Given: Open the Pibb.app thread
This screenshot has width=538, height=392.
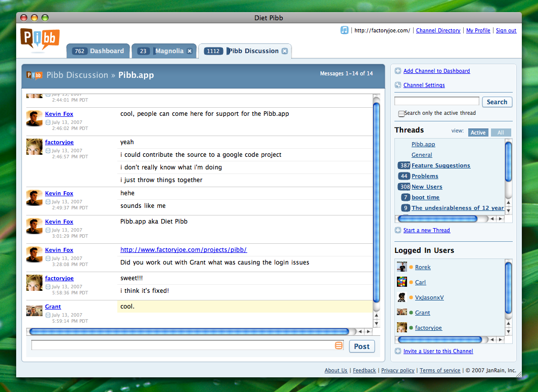Looking at the screenshot, I should pyautogui.click(x=423, y=144).
